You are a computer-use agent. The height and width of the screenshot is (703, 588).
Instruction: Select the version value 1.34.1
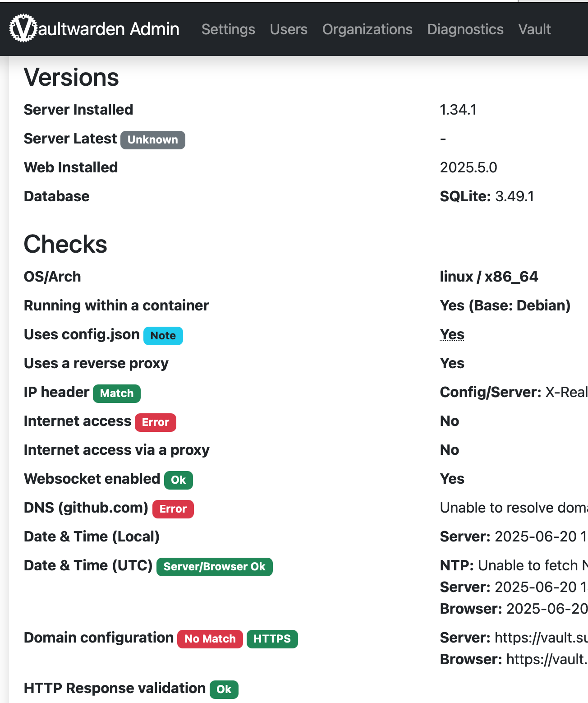click(x=458, y=110)
